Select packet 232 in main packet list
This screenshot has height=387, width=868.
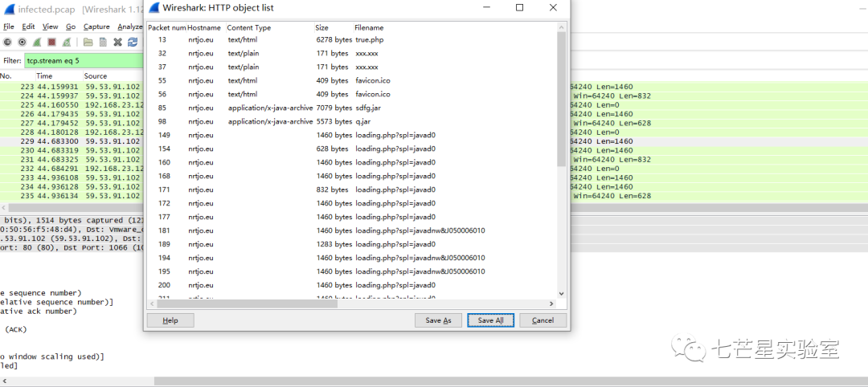[x=72, y=169]
